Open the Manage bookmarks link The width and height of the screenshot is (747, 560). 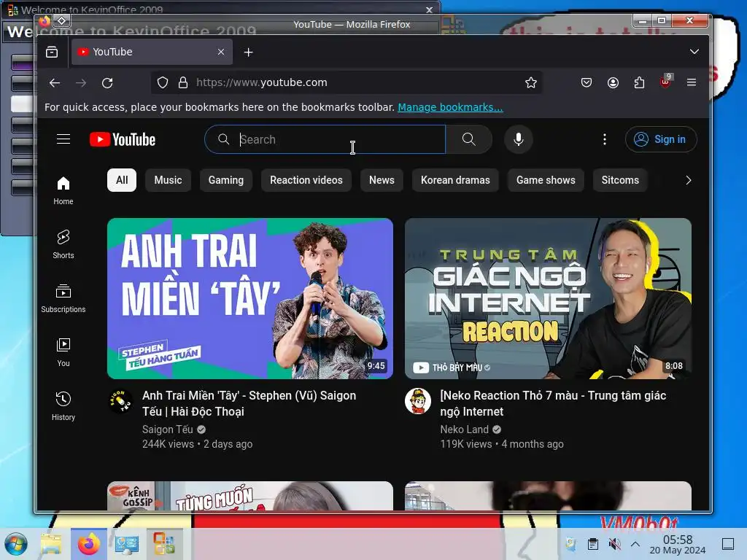[x=450, y=107]
